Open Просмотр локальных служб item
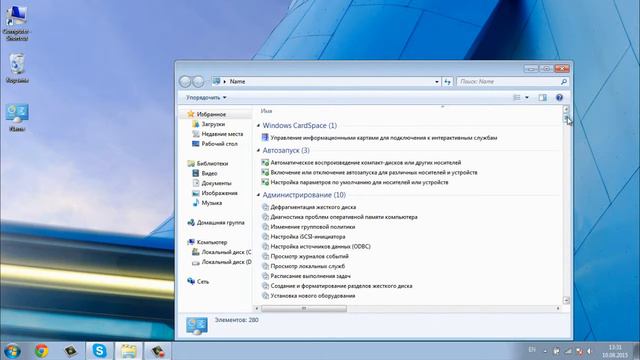Image resolution: width=640 pixels, height=360 pixels. tap(303, 266)
